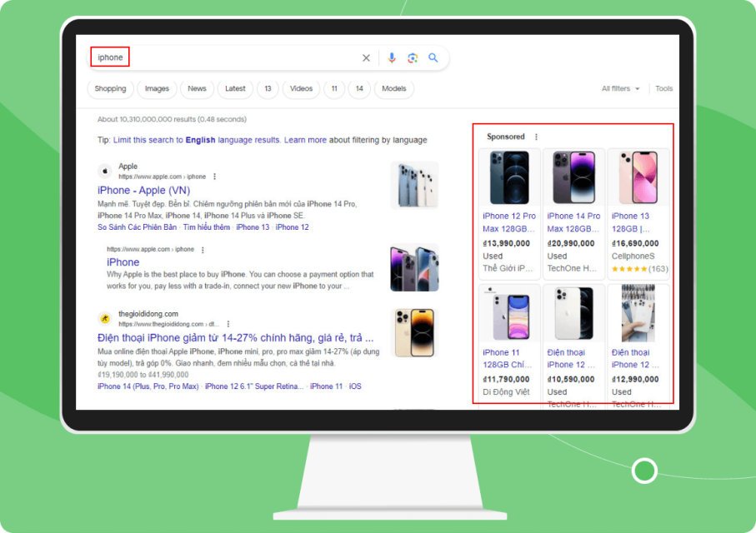The width and height of the screenshot is (756, 533).
Task: Select the 13 filter chip
Action: [268, 88]
